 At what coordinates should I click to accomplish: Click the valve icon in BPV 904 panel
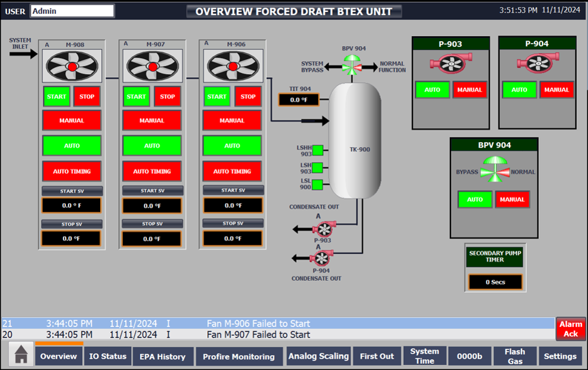(495, 170)
